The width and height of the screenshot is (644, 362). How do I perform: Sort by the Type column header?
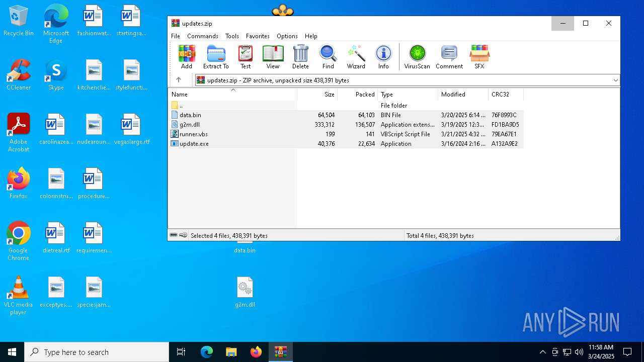(408, 95)
